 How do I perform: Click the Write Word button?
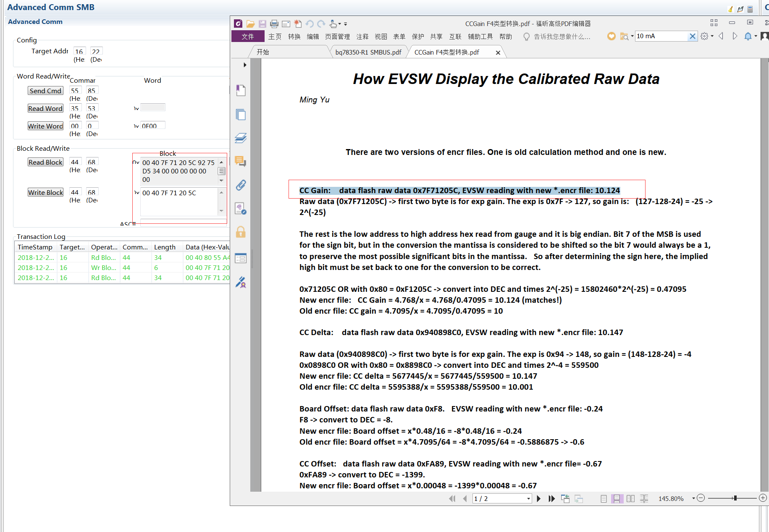click(x=45, y=126)
